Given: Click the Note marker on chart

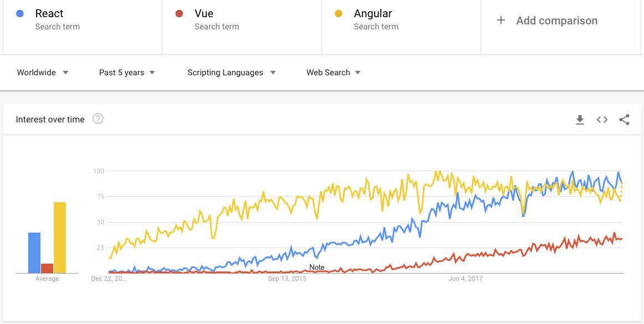Looking at the screenshot, I should coord(317,268).
